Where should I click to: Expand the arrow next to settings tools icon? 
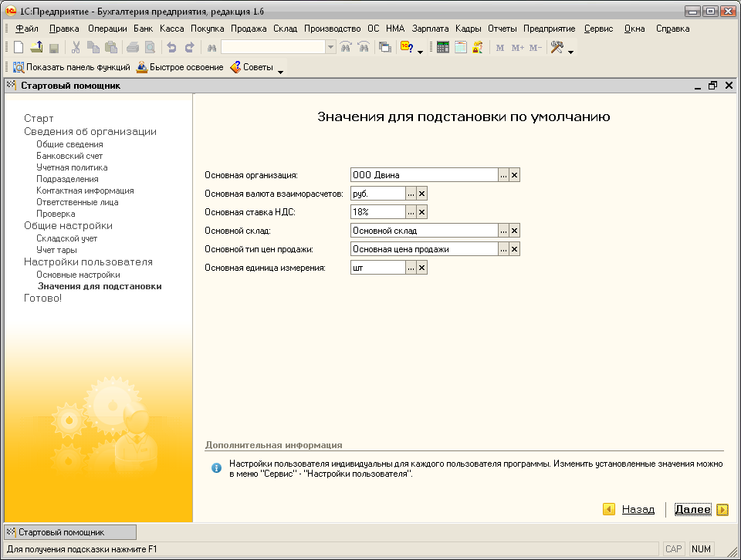tap(571, 51)
